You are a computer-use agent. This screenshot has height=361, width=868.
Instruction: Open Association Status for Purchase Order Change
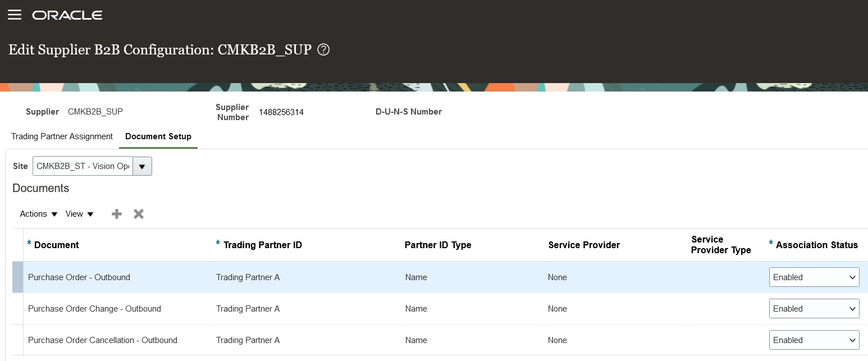click(814, 308)
